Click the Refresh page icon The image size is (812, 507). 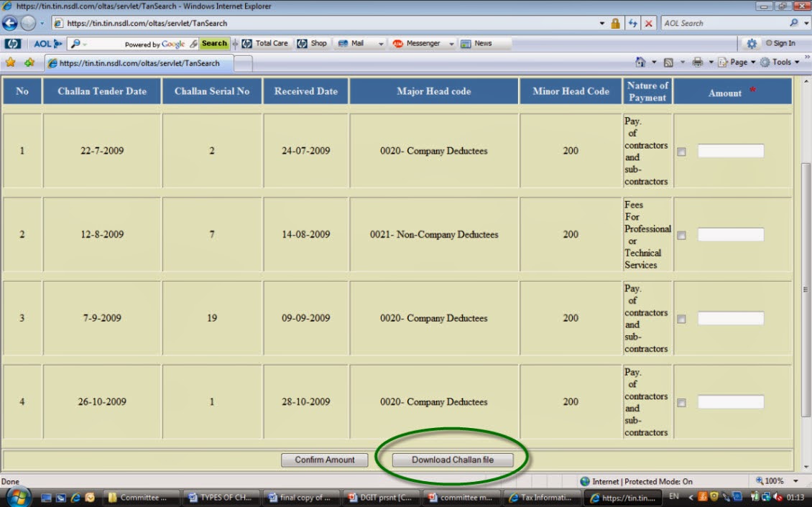click(x=632, y=23)
